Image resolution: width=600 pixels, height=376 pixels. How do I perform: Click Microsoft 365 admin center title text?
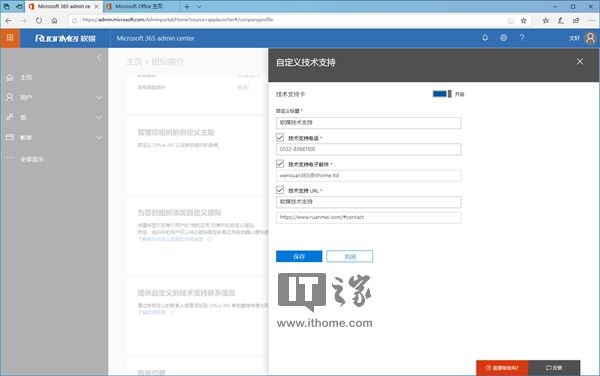coord(155,38)
